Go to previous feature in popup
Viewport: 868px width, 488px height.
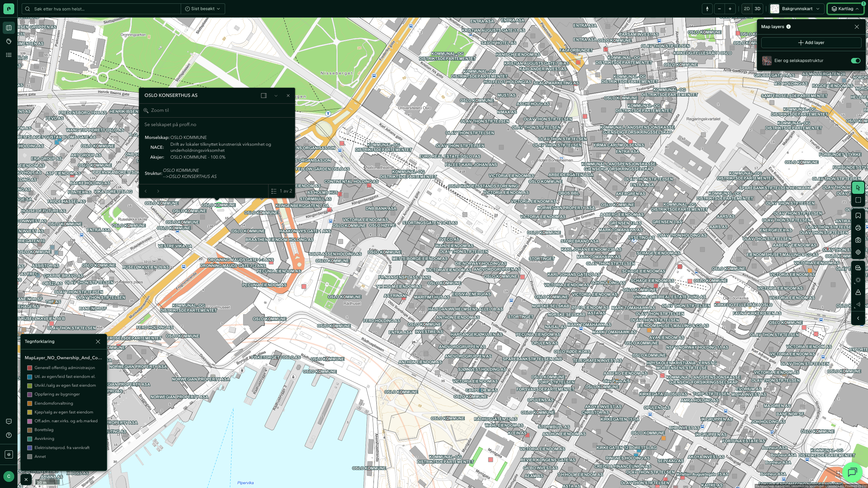tap(146, 191)
